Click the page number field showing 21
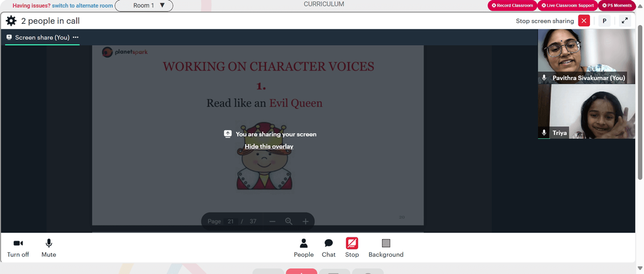 [231, 221]
